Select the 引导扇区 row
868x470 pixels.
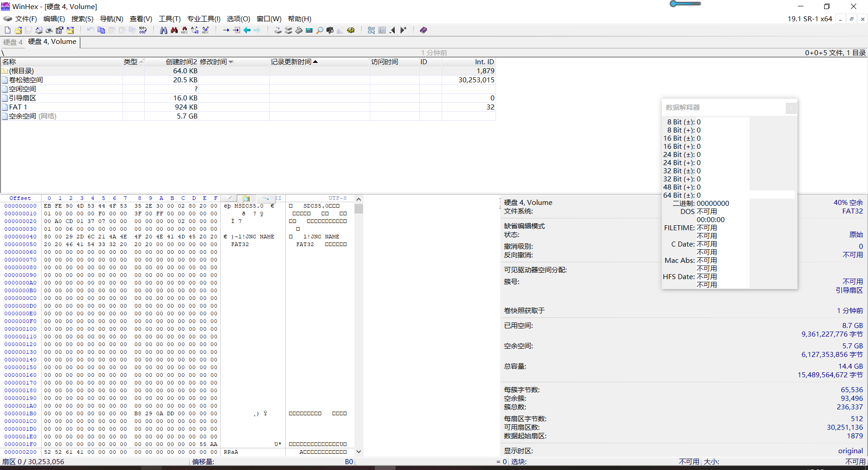248,98
